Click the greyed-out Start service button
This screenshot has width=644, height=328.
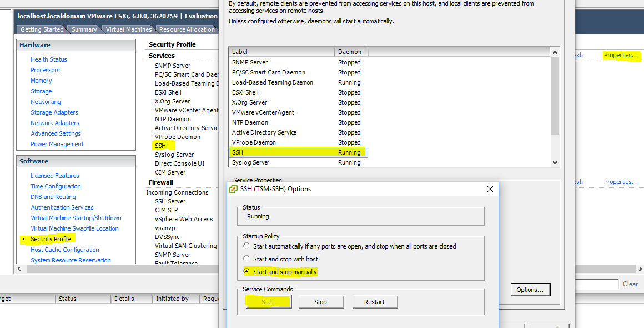point(269,302)
